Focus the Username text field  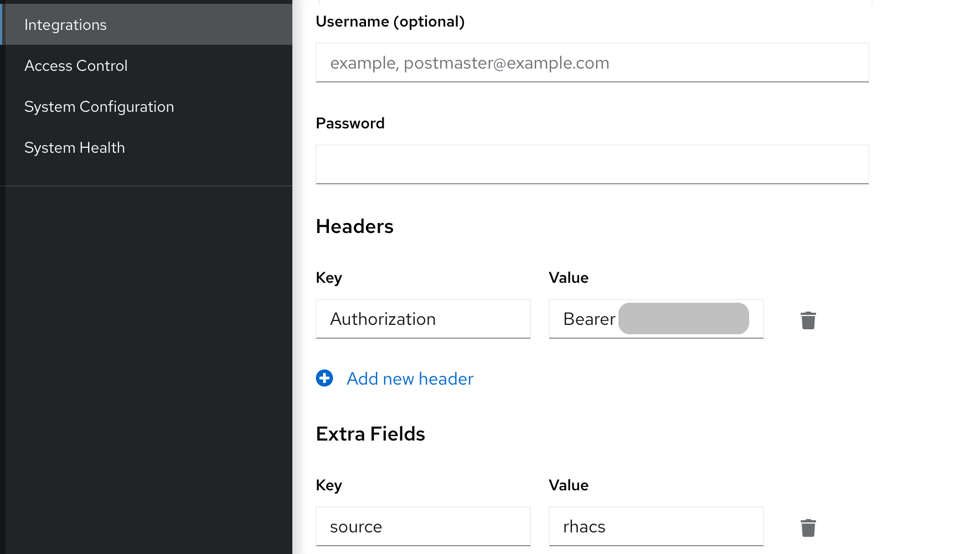[591, 63]
